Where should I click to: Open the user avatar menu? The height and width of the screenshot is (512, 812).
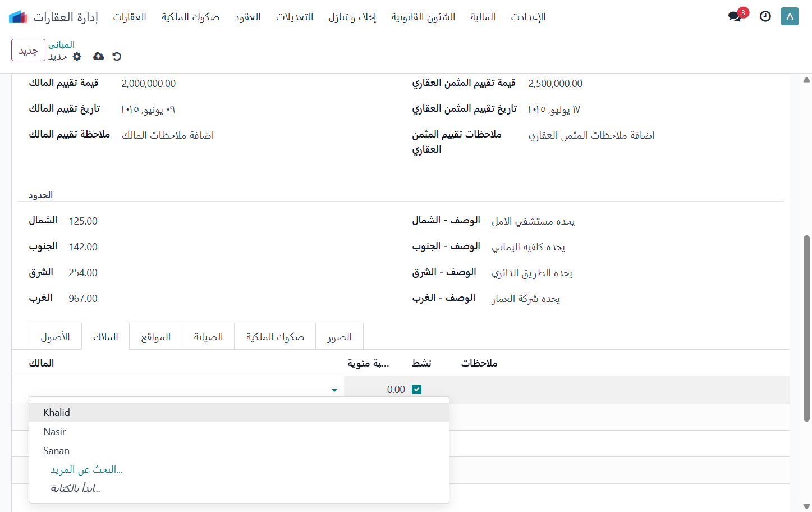click(x=790, y=16)
